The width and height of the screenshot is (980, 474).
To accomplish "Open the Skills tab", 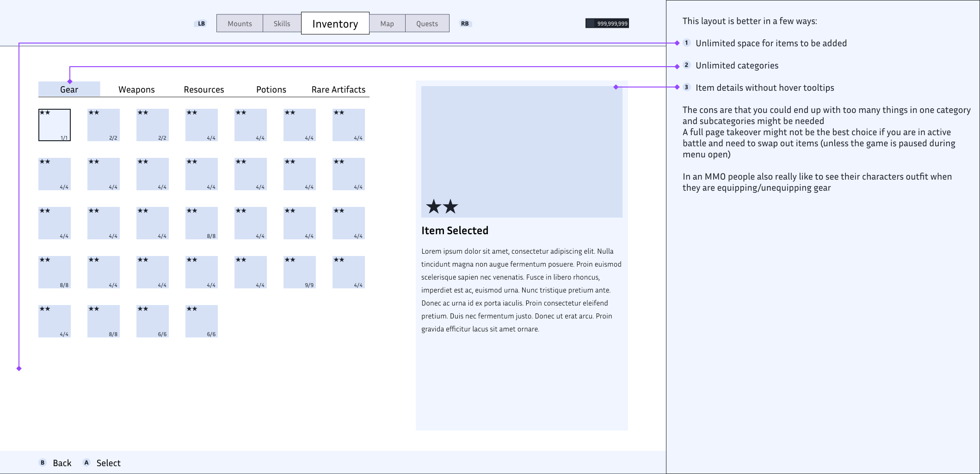I will [282, 24].
